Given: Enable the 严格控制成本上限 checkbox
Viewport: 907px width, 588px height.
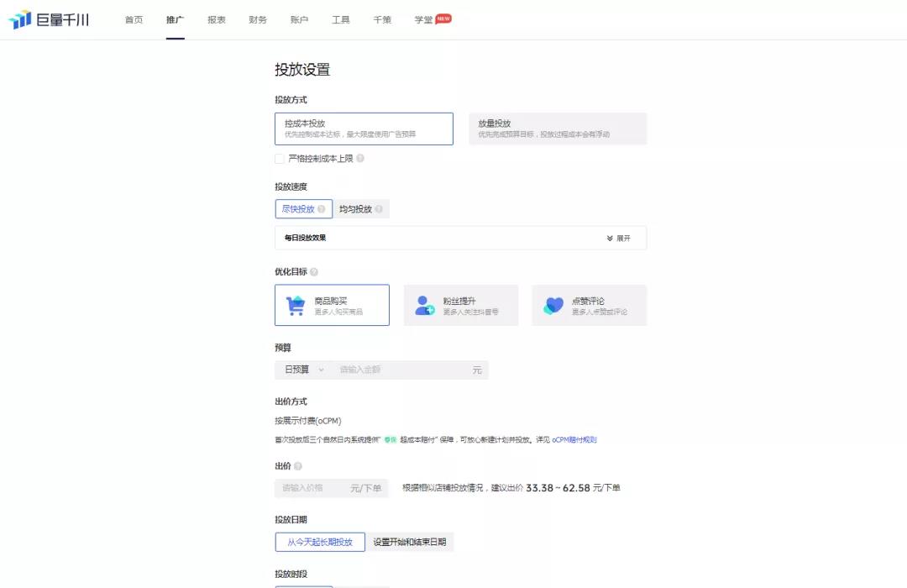Looking at the screenshot, I should (x=280, y=158).
